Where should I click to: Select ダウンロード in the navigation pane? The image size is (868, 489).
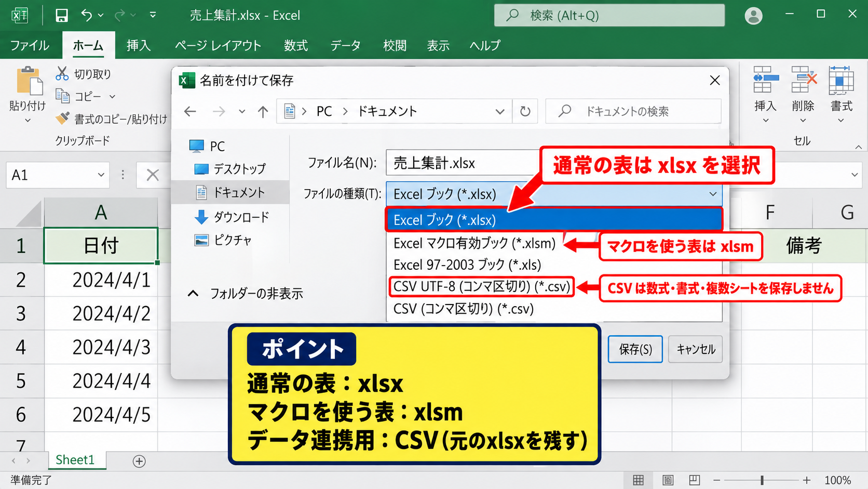pos(232,217)
